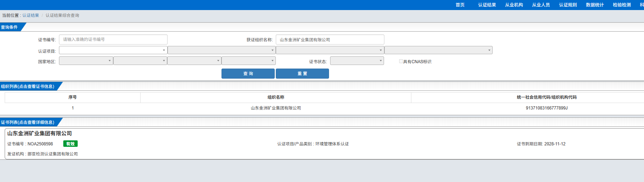The width and height of the screenshot is (644, 182).
Task: Expand the second 国家地区 dropdown
Action: [140, 61]
